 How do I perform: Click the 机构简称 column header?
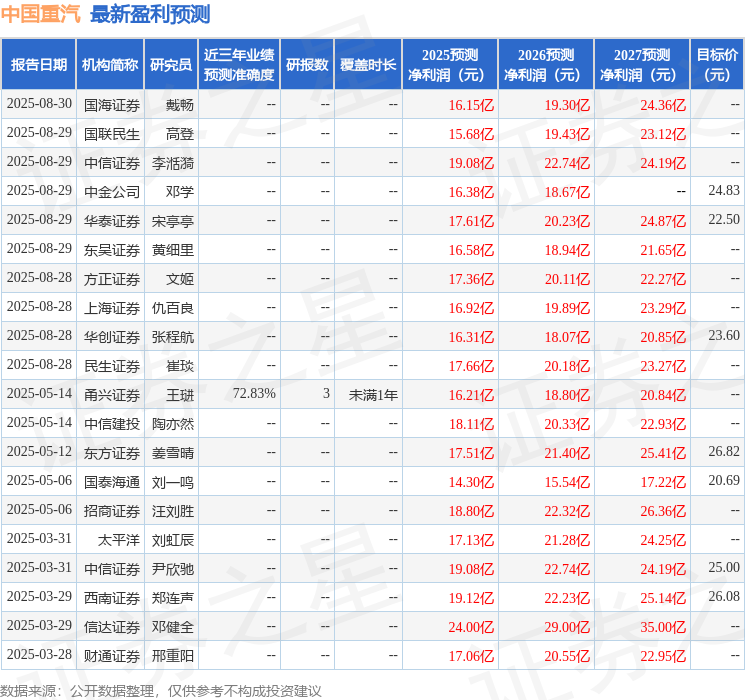click(x=110, y=65)
